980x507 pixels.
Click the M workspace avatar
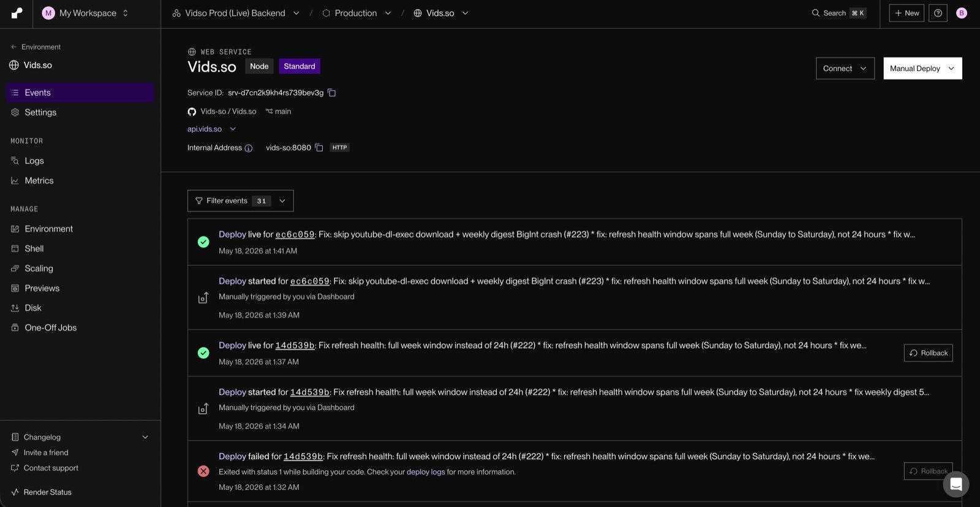pos(48,13)
